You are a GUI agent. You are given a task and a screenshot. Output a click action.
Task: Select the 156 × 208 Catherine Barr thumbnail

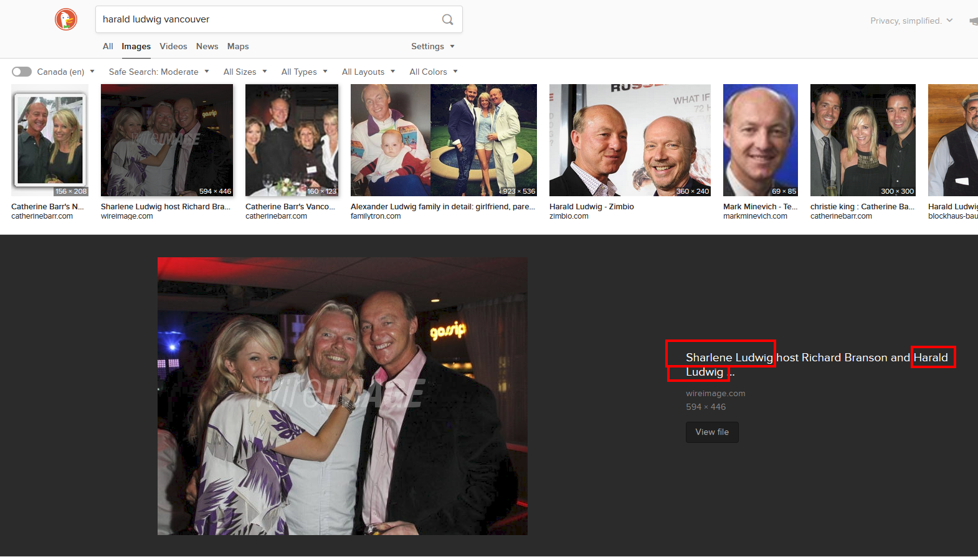(50, 140)
